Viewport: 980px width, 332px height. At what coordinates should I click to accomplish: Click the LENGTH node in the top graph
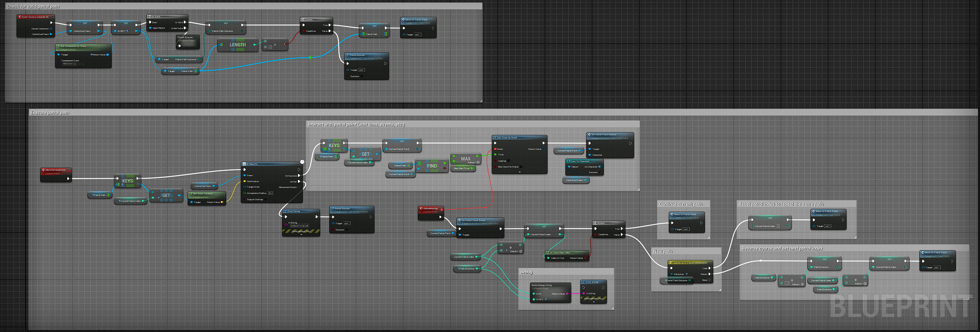(x=238, y=45)
